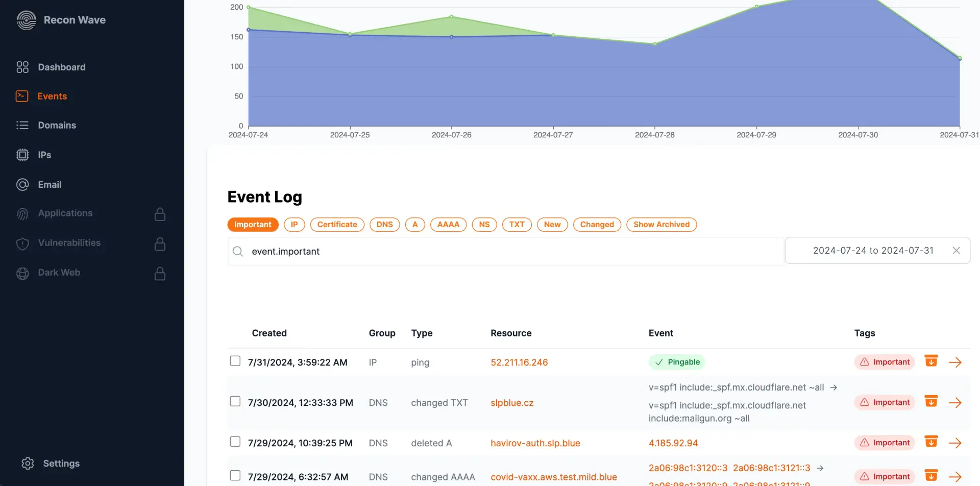Follow the havirov-auth.slp.blue resource link

[x=535, y=443]
